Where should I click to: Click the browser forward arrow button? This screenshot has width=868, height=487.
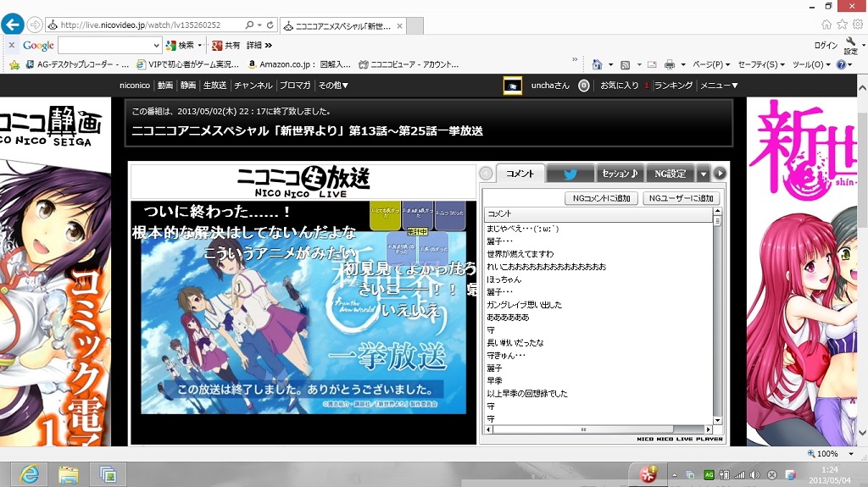[35, 25]
